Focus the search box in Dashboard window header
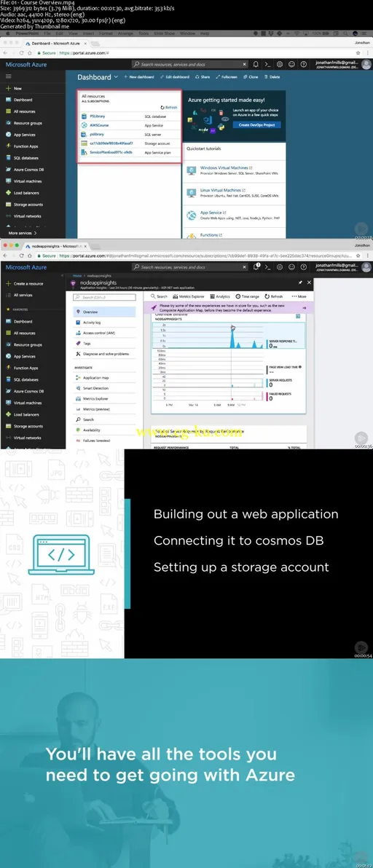 (x=189, y=64)
